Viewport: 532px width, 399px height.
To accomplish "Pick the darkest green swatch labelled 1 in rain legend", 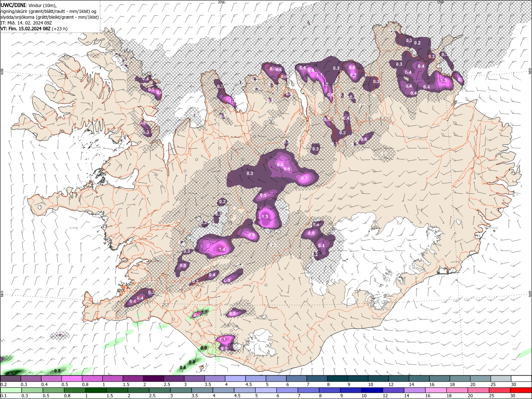I will (95, 391).
